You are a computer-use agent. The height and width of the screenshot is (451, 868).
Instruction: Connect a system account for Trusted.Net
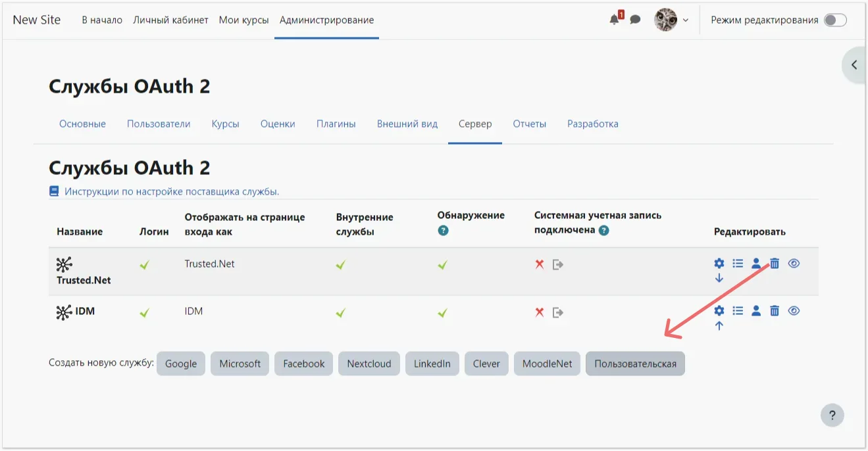756,263
